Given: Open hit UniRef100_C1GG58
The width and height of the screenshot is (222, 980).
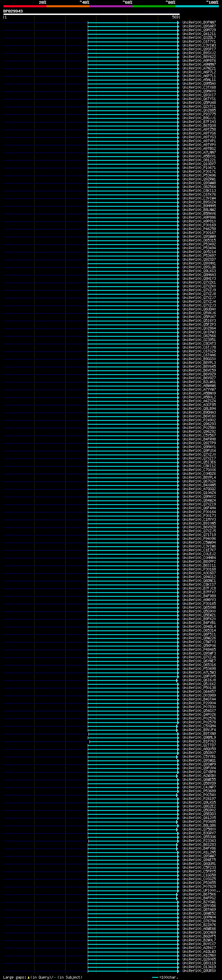Looking at the screenshot, I should coord(199,875).
